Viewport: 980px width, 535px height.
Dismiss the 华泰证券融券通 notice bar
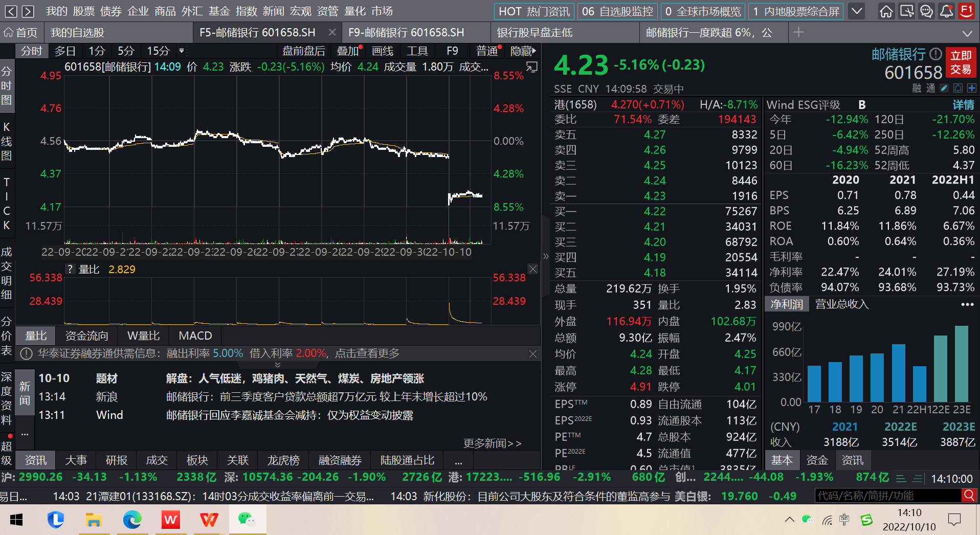point(532,353)
